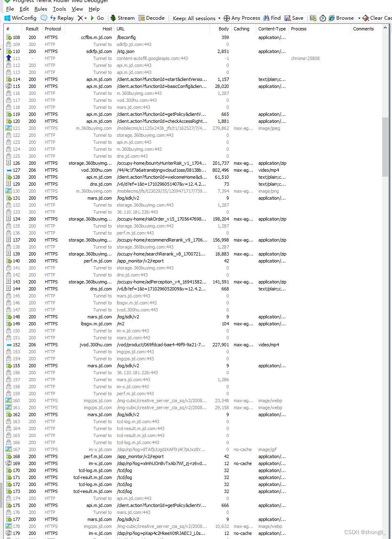Click the video icon on session 152
The height and width of the screenshot is (539, 392).
pyautogui.click(x=9, y=345)
